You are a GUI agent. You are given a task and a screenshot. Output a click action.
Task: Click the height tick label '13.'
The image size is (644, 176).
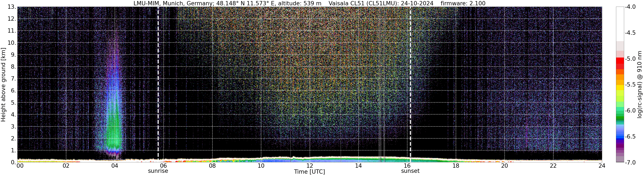[x=12, y=7]
